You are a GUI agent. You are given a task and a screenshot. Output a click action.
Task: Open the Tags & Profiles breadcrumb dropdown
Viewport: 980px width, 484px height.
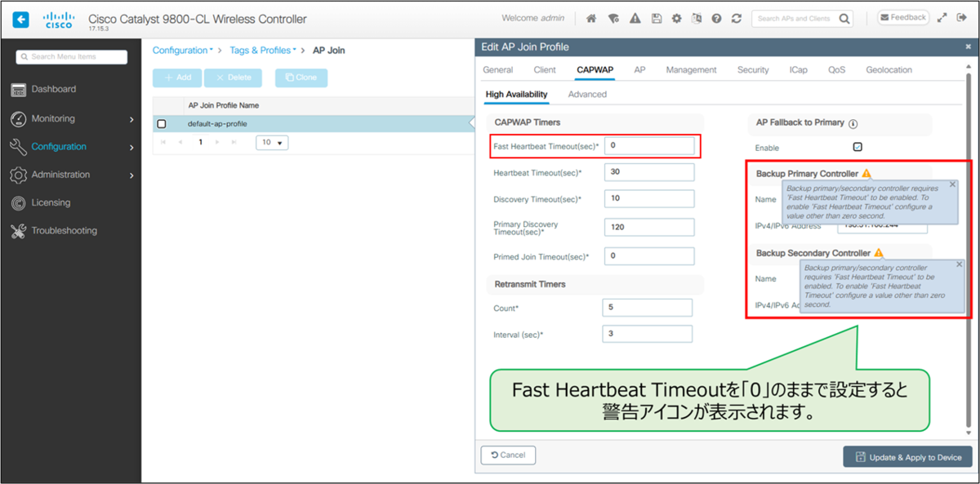pos(263,51)
